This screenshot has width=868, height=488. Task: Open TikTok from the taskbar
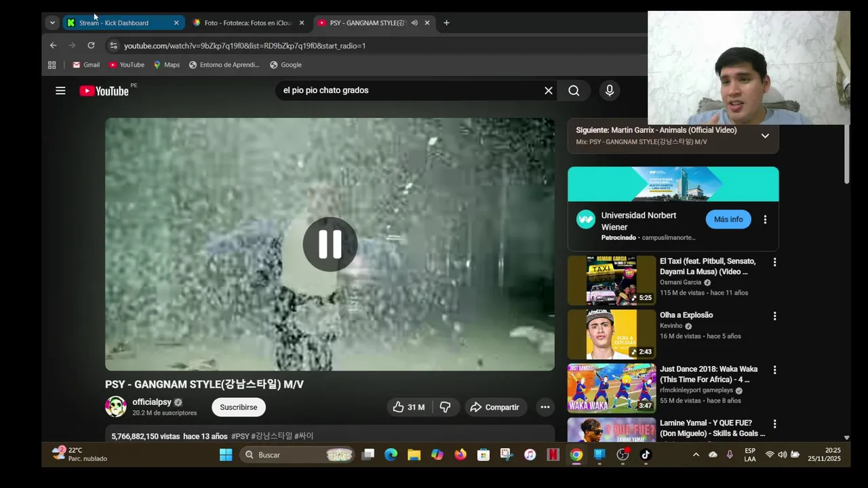[645, 455]
